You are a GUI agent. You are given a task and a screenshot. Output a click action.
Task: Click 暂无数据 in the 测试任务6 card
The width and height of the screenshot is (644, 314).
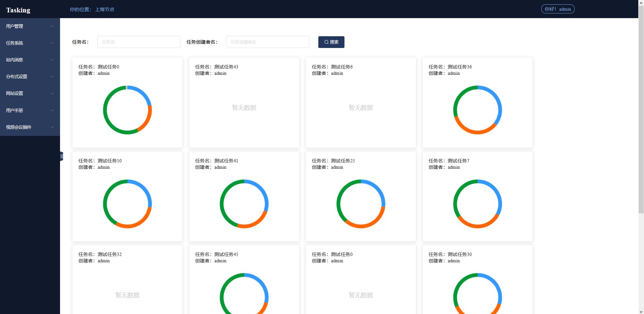pyautogui.click(x=361, y=108)
